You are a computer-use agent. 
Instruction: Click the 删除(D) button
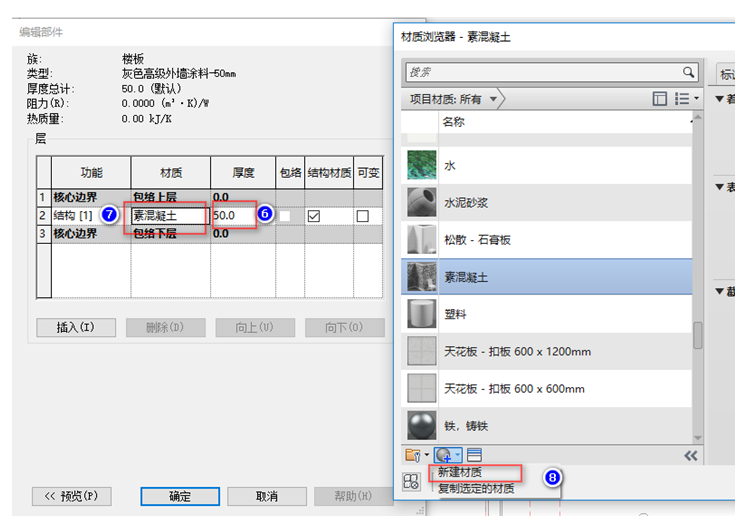pos(166,327)
